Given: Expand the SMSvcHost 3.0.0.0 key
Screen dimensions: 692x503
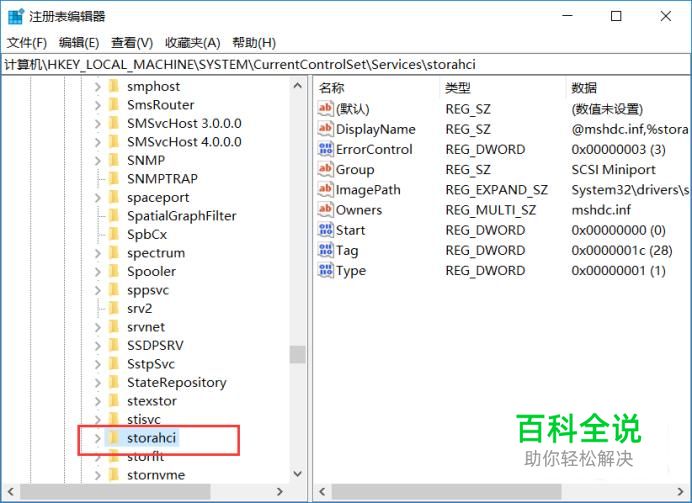Looking at the screenshot, I should (x=98, y=124).
